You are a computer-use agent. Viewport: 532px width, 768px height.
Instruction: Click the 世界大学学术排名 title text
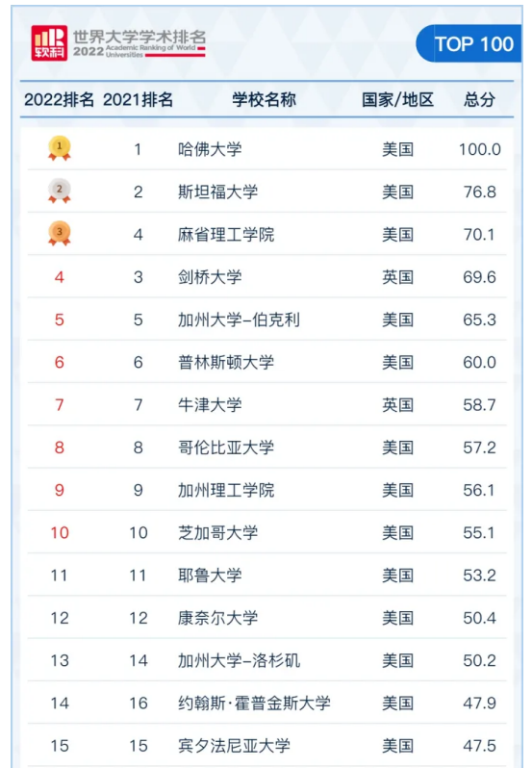[x=139, y=37]
